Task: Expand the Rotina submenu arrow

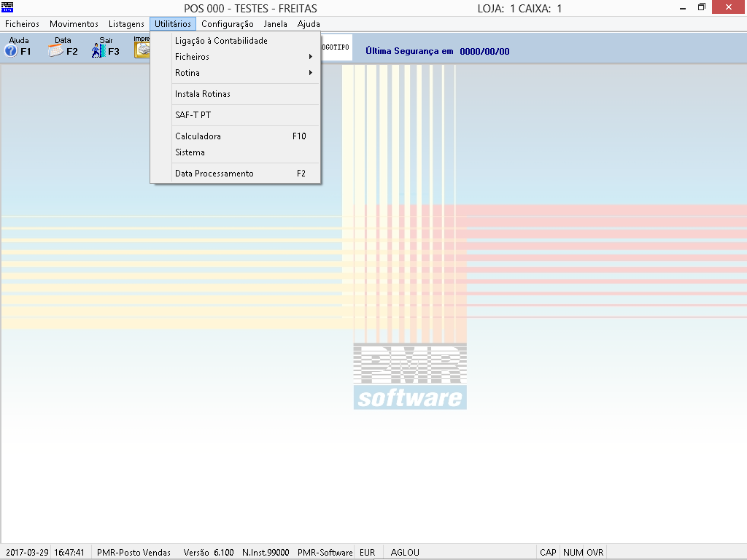Action: pyautogui.click(x=311, y=73)
